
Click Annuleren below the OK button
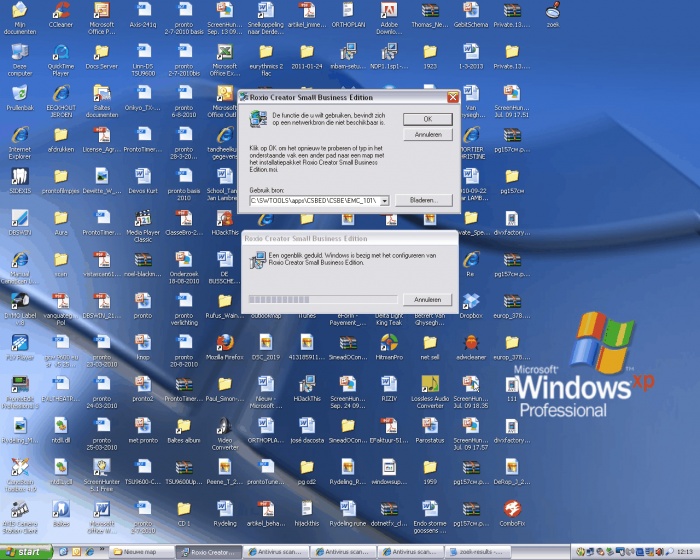(428, 134)
